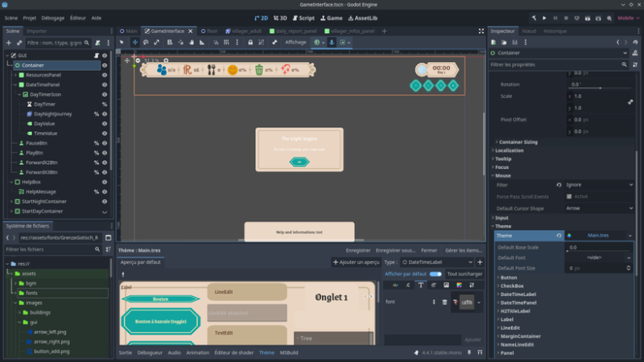
Task: Open theme Styleboxes rainbow tab icon
Action: pos(459,285)
